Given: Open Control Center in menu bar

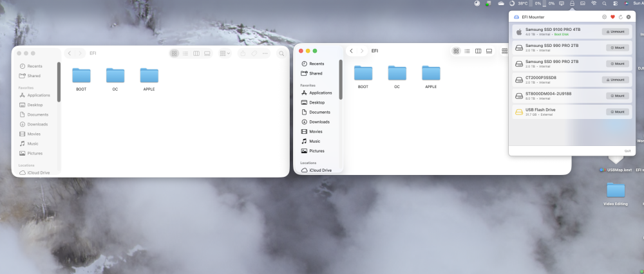Looking at the screenshot, I should tap(615, 3).
